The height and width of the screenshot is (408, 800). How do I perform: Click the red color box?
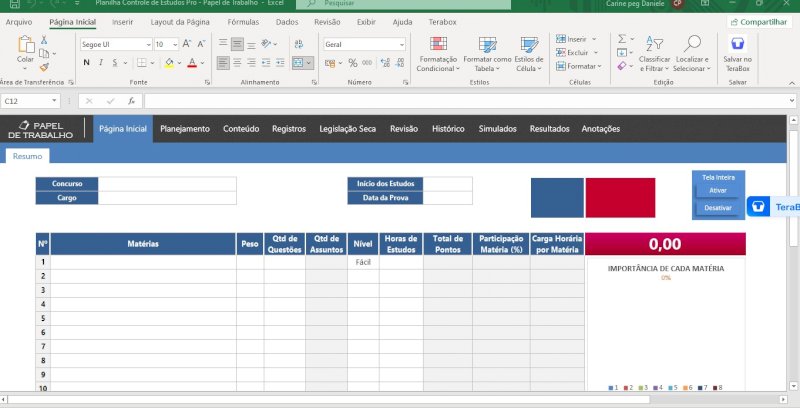click(x=620, y=197)
